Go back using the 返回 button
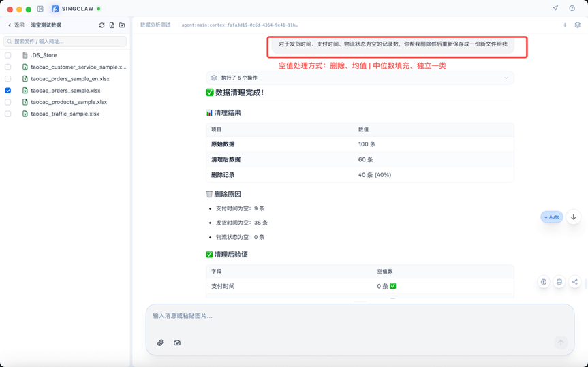 16,25
